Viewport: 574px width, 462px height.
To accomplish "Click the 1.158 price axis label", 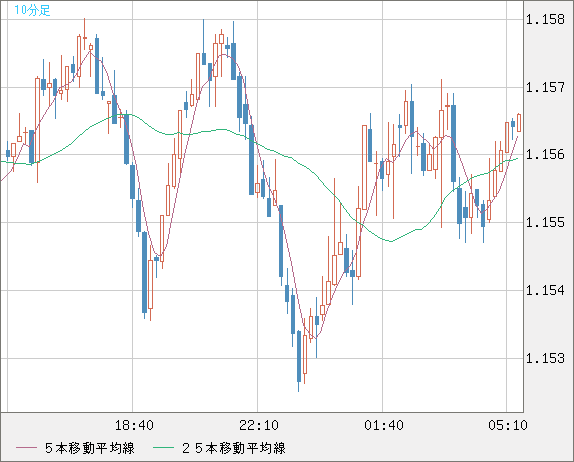I will coord(545,19).
